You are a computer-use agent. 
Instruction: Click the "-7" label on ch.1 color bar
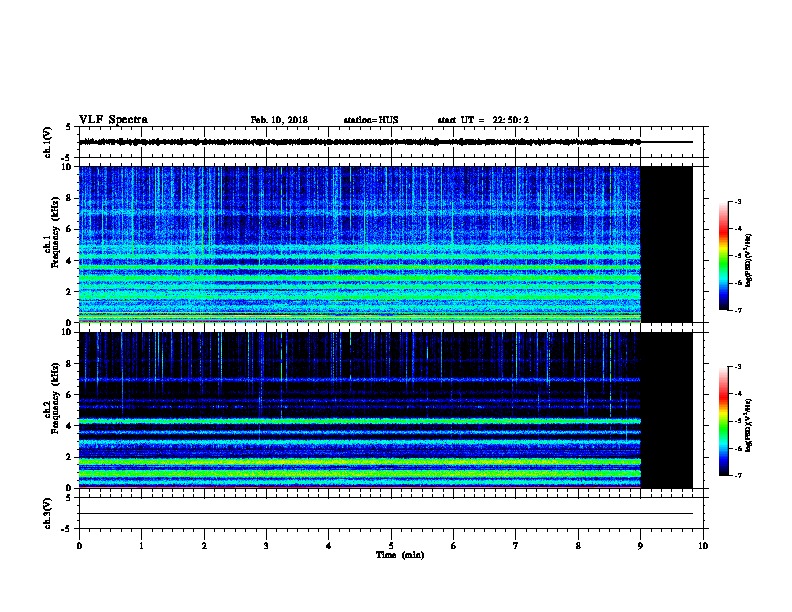(738, 310)
